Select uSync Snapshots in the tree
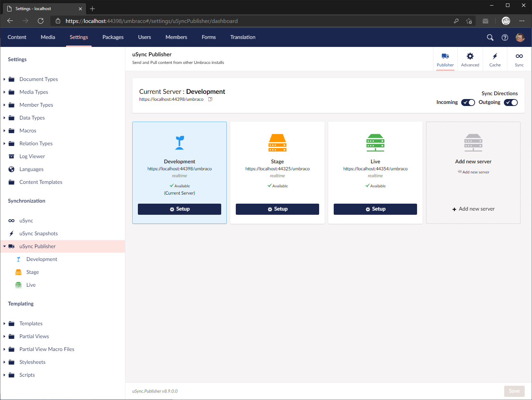The height and width of the screenshot is (400, 532). 39,234
